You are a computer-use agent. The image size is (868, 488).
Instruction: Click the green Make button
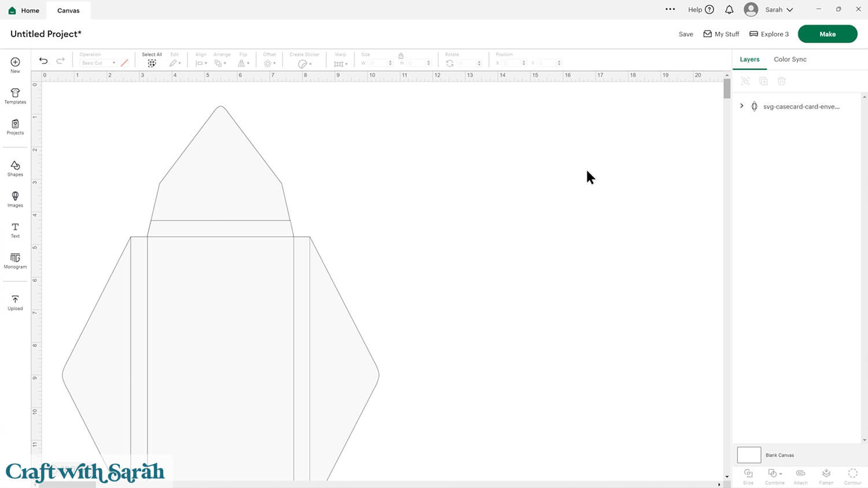coord(827,34)
